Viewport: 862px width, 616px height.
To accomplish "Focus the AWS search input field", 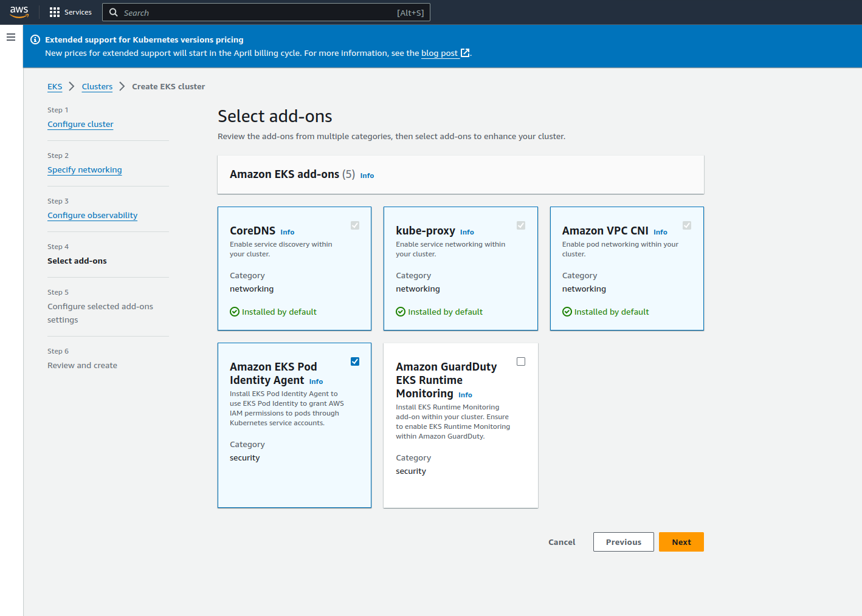I will tap(266, 12).
